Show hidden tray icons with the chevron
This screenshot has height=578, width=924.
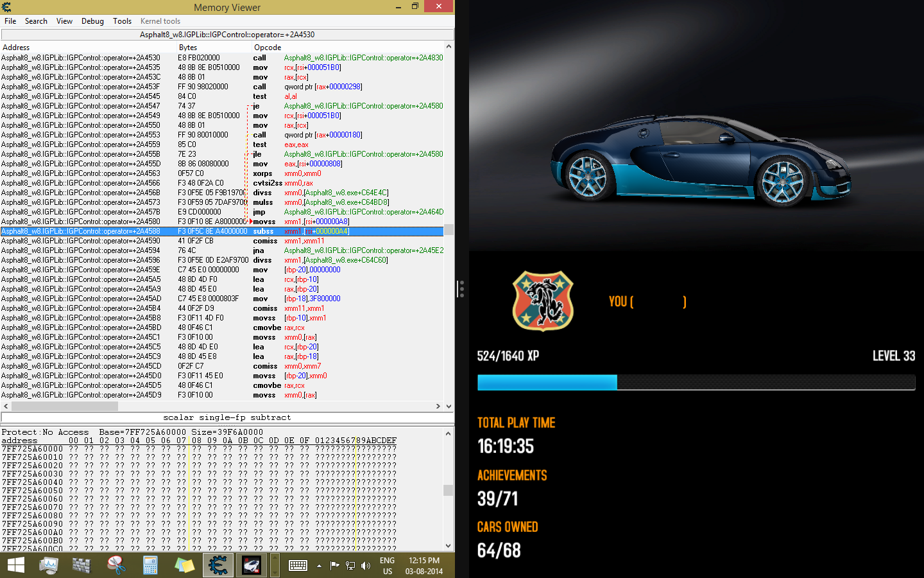tap(319, 566)
